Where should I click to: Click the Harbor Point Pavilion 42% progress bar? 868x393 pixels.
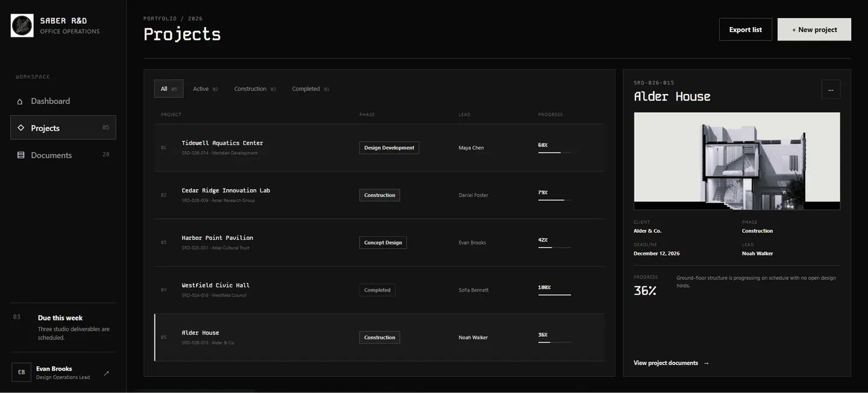point(555,247)
